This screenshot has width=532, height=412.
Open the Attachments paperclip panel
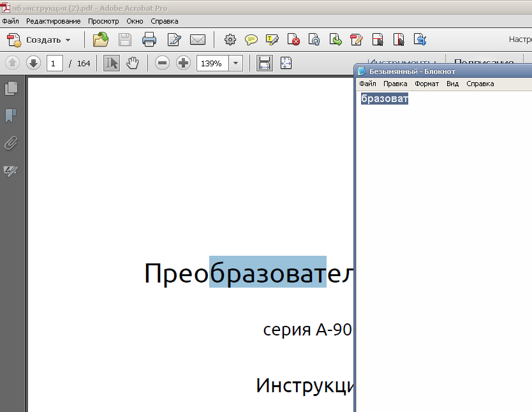pos(11,143)
